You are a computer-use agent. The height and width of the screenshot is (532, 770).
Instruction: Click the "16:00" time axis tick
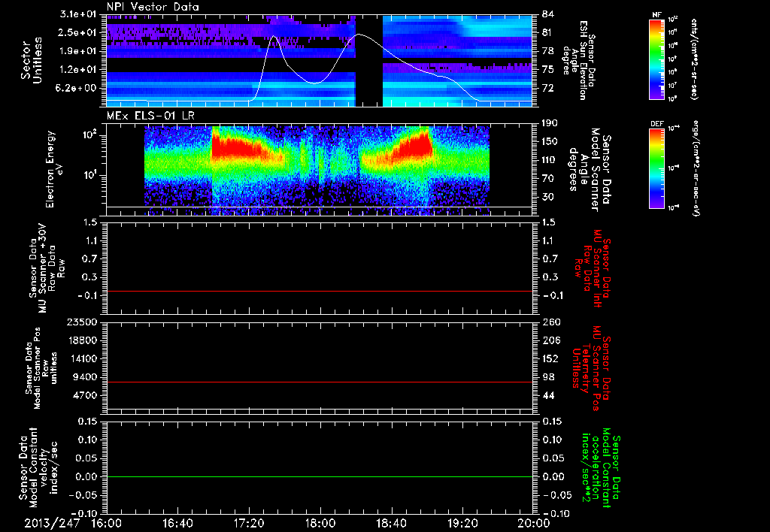pyautogui.click(x=107, y=523)
